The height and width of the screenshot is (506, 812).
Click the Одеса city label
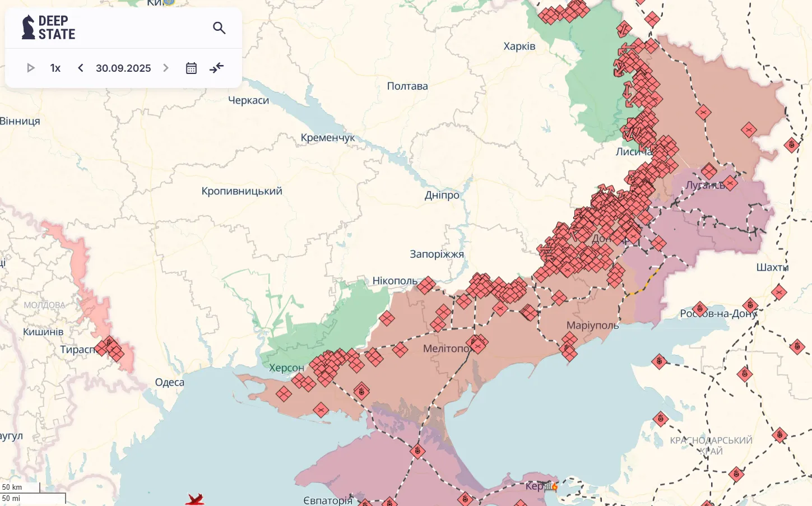tap(169, 383)
